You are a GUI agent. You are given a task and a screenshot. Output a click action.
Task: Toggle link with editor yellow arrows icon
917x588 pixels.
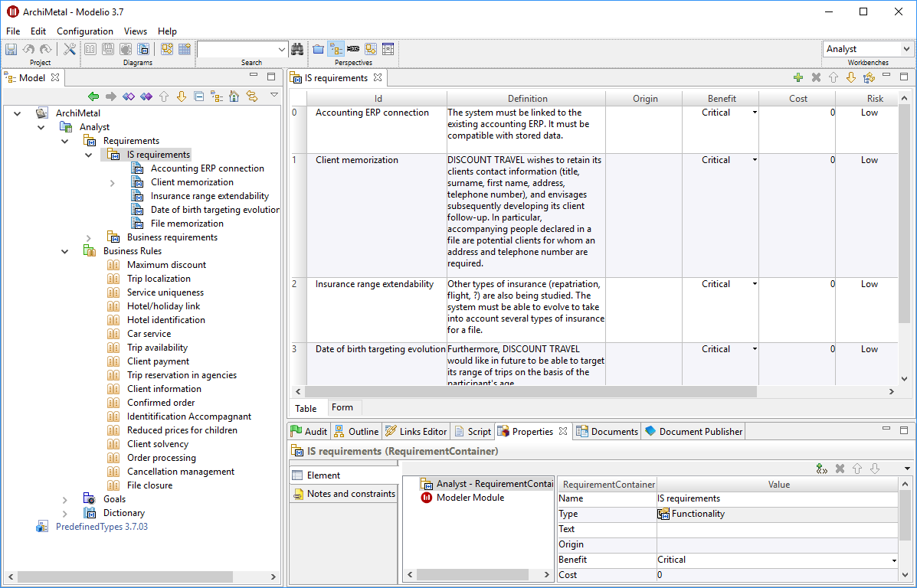click(251, 96)
